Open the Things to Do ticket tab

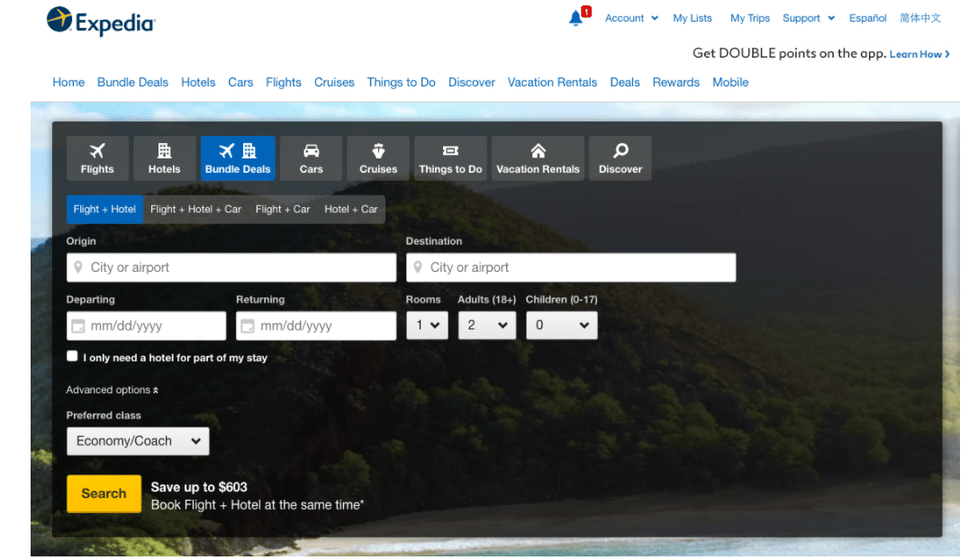450,158
